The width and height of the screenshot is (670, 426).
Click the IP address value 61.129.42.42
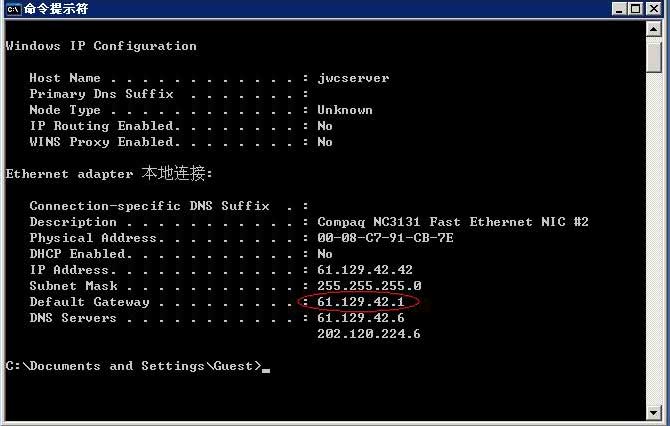pos(365,270)
